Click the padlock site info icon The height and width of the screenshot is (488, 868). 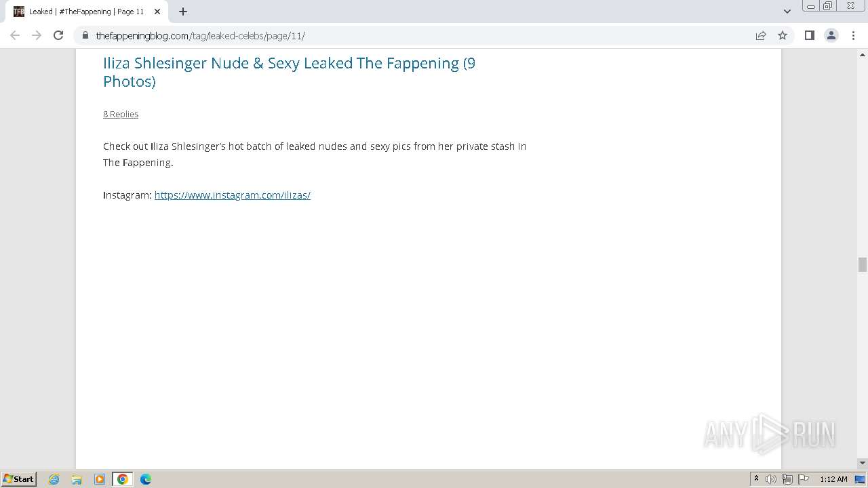85,35
